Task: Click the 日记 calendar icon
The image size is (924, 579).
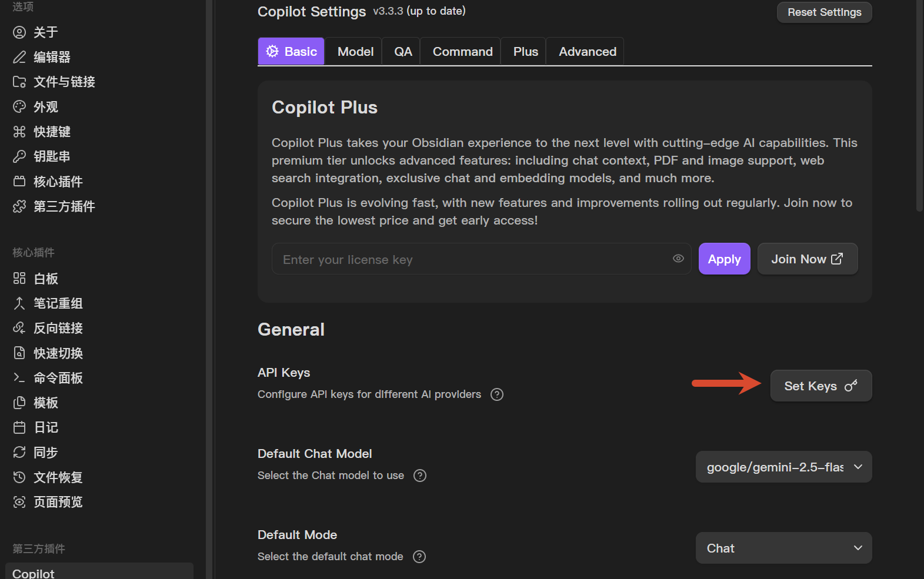Action: click(19, 427)
